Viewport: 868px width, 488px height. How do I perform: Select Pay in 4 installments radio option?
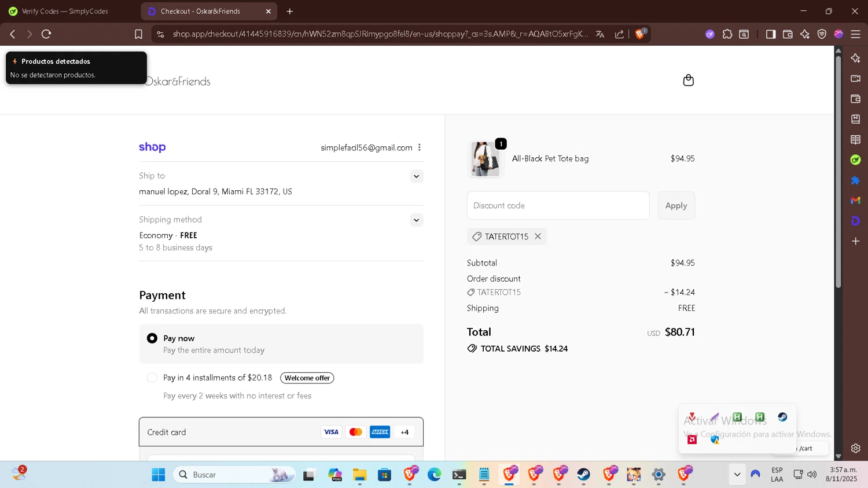click(x=152, y=378)
